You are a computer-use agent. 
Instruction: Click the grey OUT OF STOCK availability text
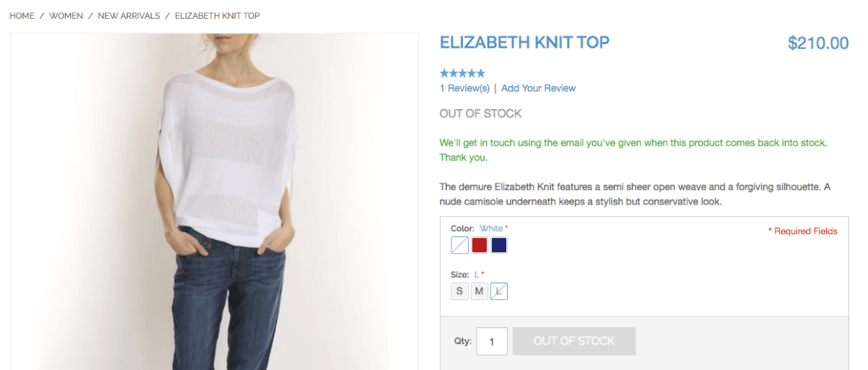coord(480,113)
